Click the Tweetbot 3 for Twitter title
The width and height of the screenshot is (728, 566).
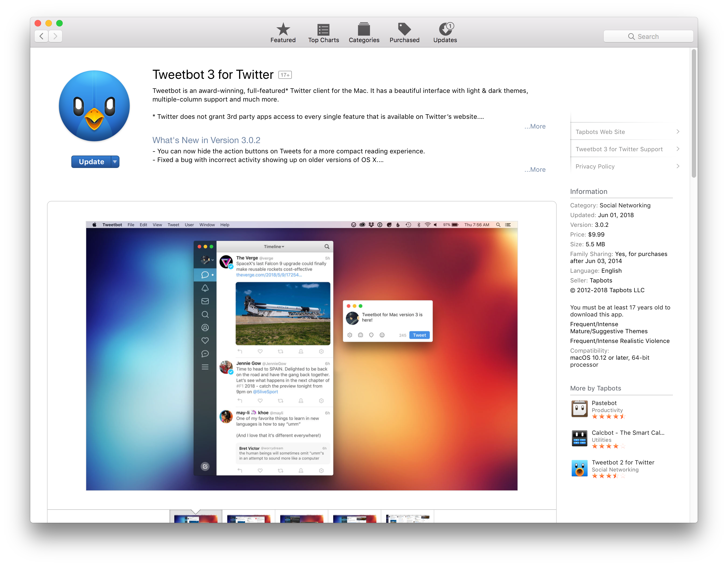tap(213, 75)
